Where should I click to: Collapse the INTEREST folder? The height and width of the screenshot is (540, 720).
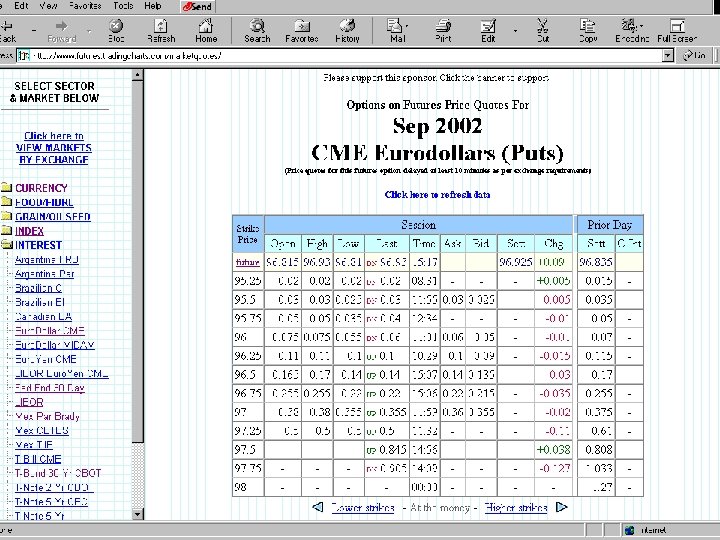click(38, 245)
